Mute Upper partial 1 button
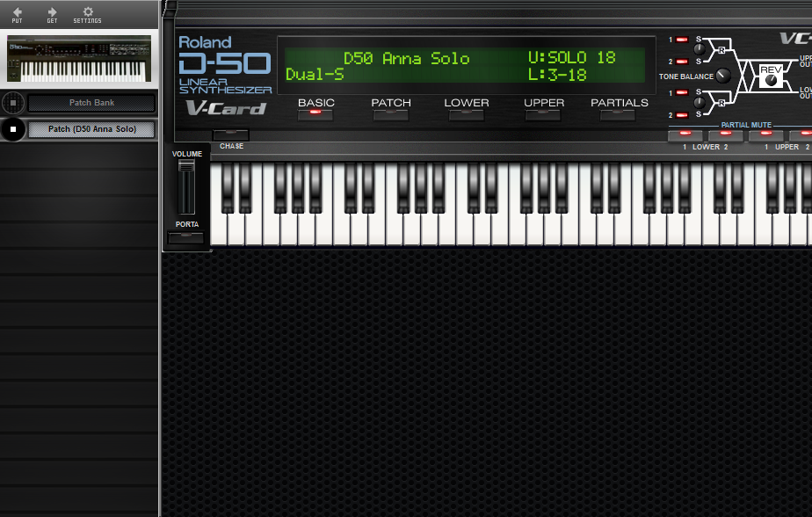The width and height of the screenshot is (812, 517). click(x=766, y=135)
